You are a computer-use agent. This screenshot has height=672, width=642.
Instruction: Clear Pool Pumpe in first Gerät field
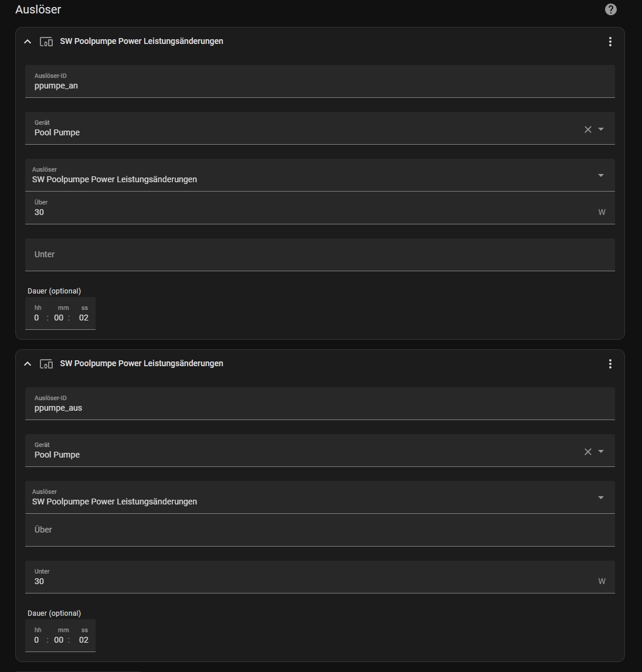[x=587, y=129]
